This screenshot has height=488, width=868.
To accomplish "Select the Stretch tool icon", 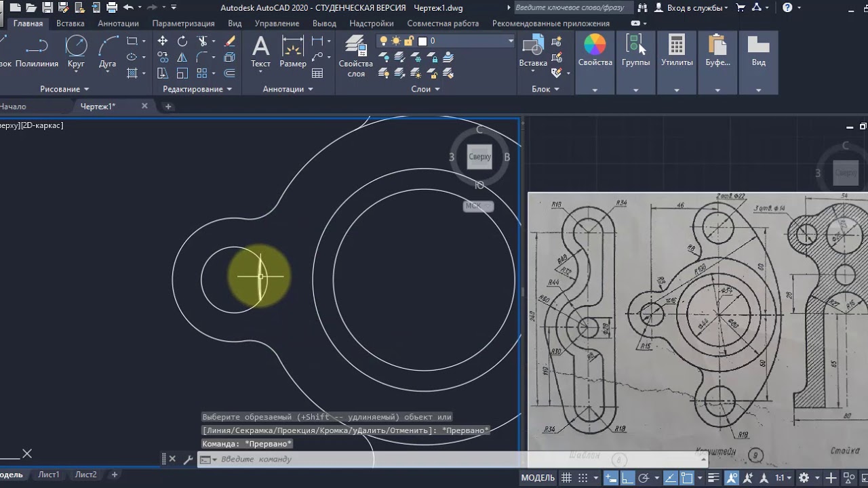I will (163, 73).
